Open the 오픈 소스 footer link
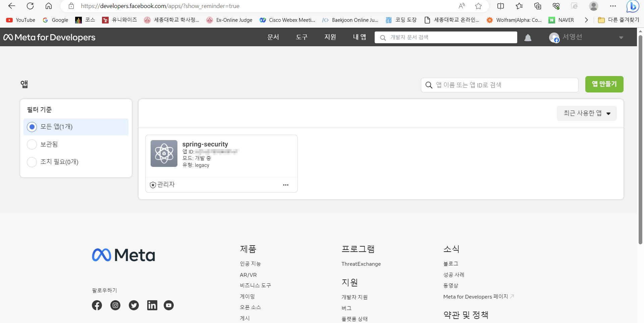644x323 pixels. click(x=250, y=307)
